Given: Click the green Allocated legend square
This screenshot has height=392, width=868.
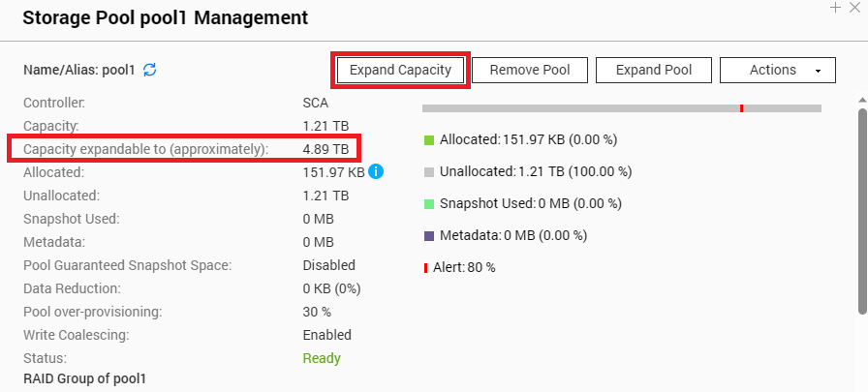Looking at the screenshot, I should 429,140.
